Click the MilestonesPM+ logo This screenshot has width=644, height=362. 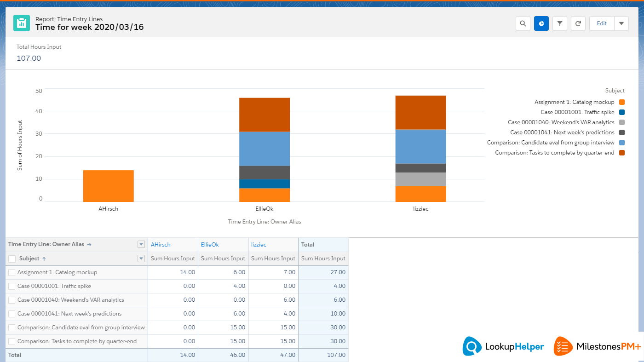[x=597, y=346]
